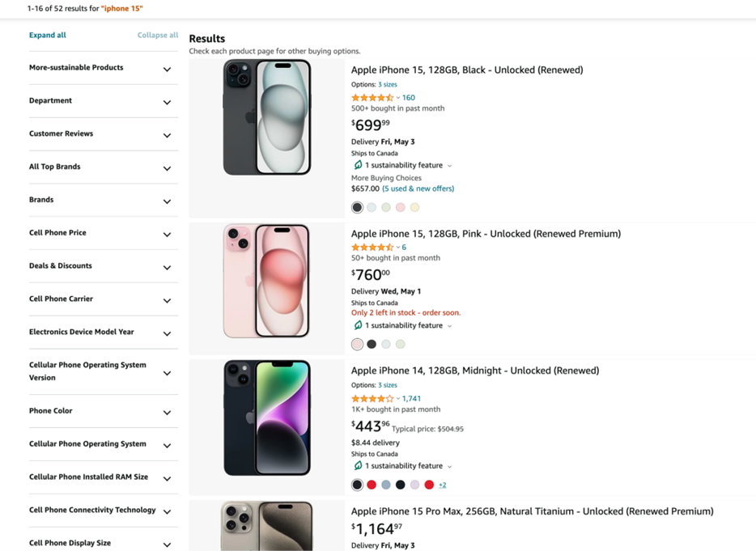Click the Collapse all link

tap(158, 36)
